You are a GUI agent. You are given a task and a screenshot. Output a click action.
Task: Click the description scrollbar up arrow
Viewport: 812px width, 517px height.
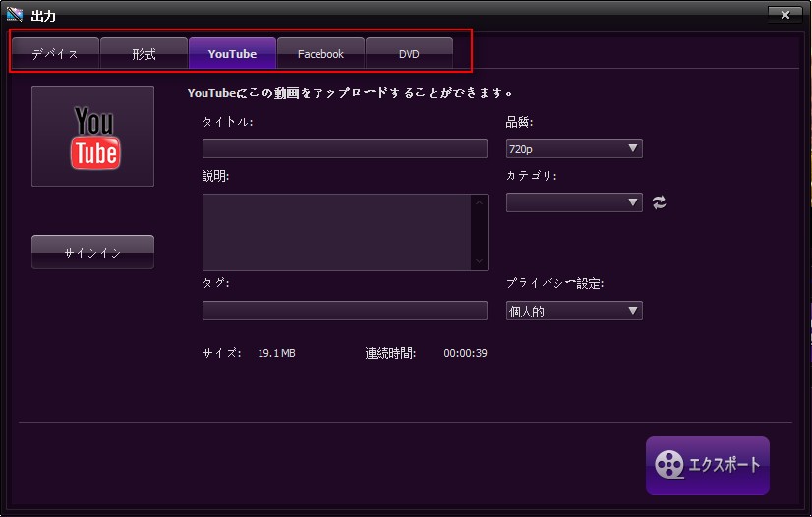479,202
